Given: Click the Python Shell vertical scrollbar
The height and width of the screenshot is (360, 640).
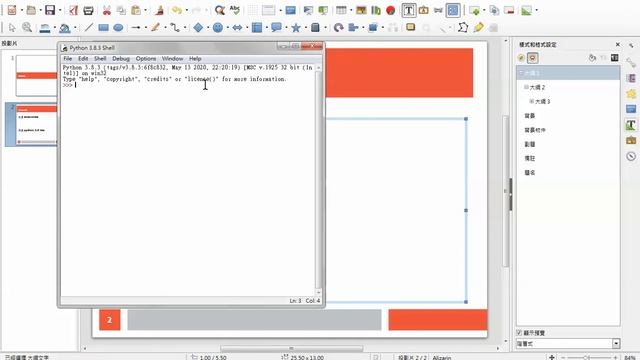Looking at the screenshot, I should (318, 180).
